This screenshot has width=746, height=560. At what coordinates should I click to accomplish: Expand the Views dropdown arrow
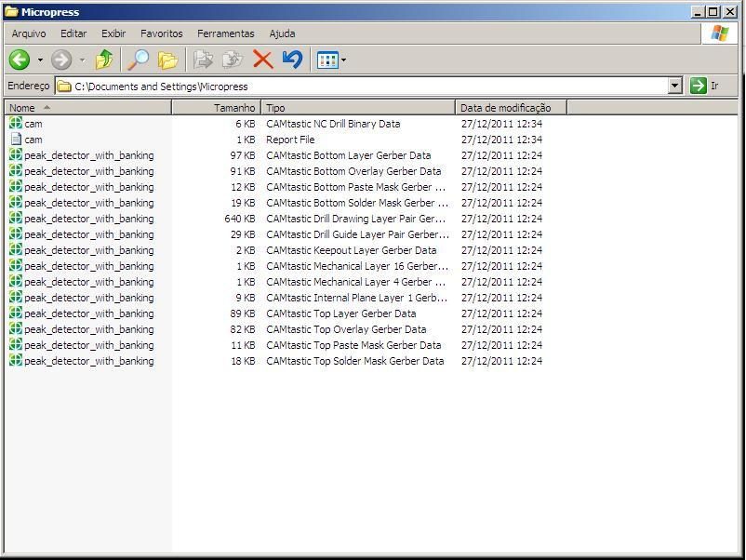(x=343, y=60)
